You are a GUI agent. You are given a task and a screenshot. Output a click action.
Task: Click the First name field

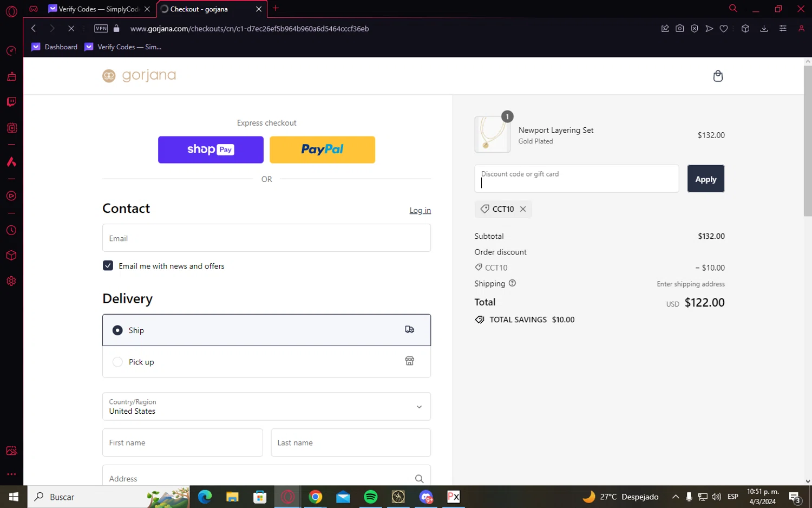point(182,442)
